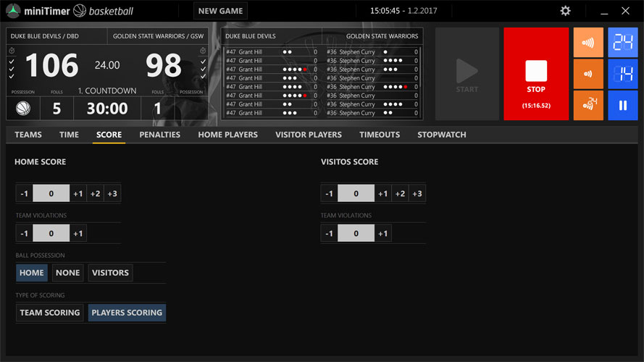Screen dimensions: 644x362
Task: Subtract one point from visitors score
Action: tap(329, 193)
